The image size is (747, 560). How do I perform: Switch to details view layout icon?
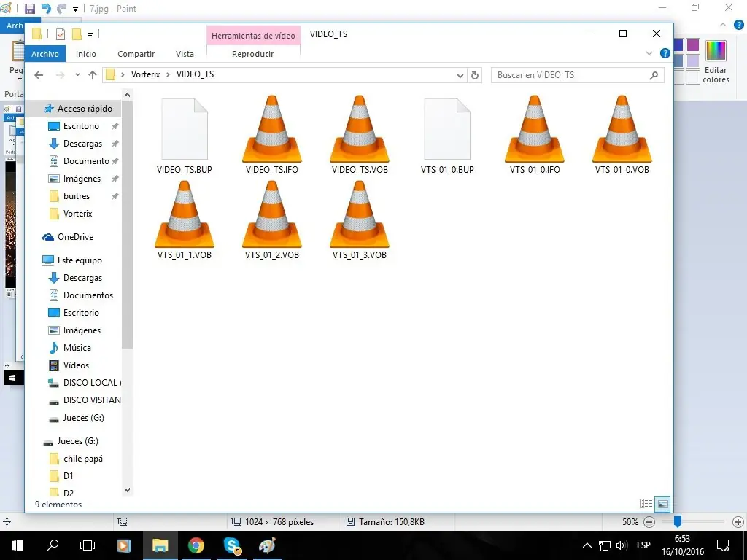point(646,503)
